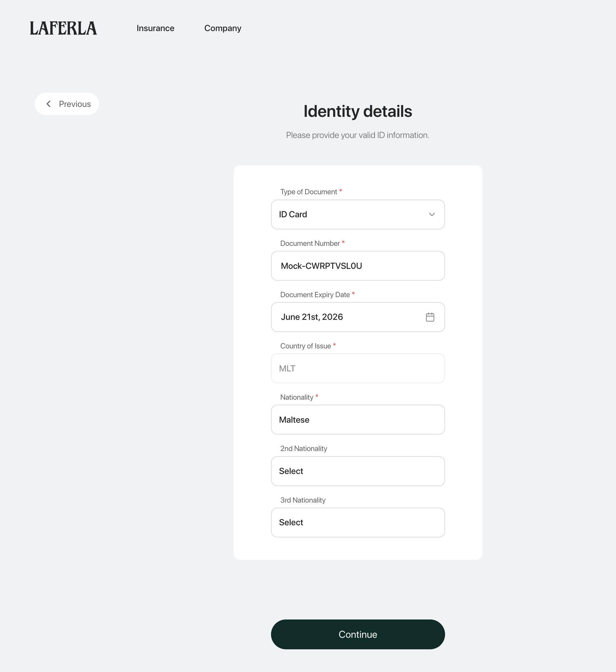Click the Country of Issue MLT field
Image resolution: width=616 pixels, height=672 pixels.
click(x=358, y=368)
